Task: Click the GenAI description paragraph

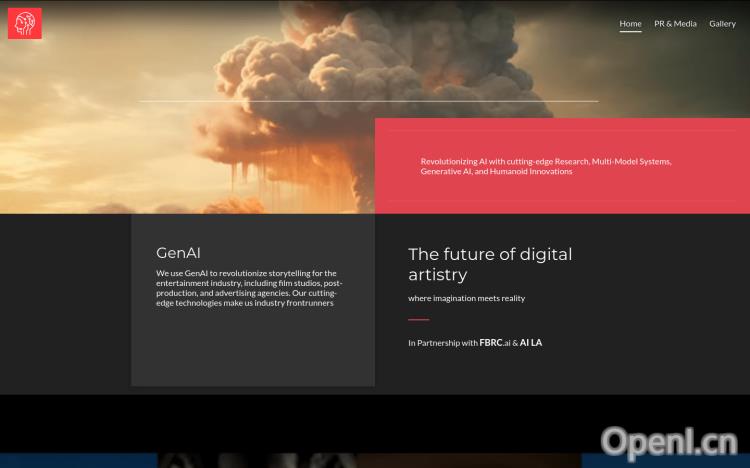Action: (x=246, y=288)
